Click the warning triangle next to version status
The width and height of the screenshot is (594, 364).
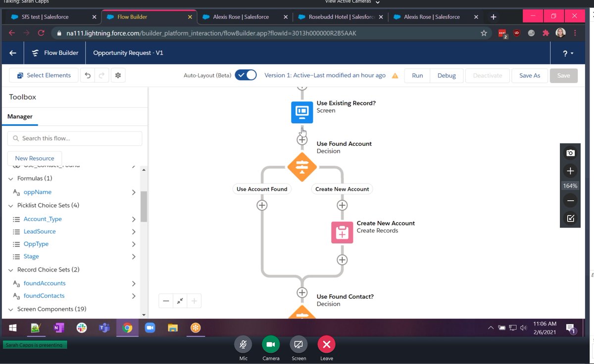pos(395,76)
